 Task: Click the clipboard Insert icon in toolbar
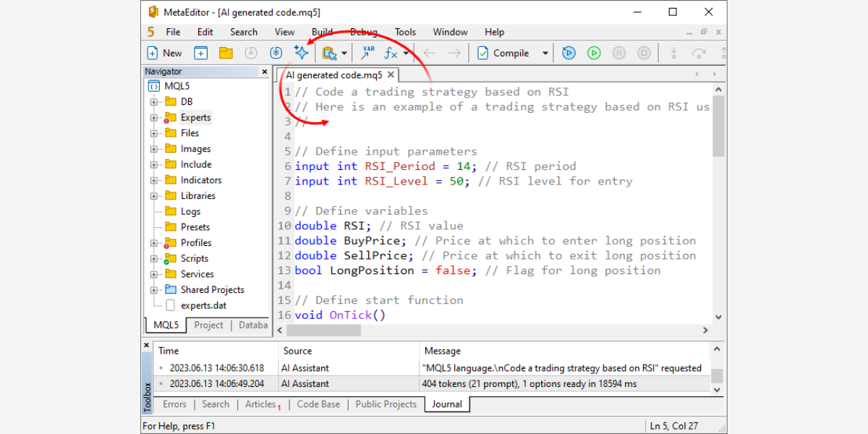[x=330, y=53]
